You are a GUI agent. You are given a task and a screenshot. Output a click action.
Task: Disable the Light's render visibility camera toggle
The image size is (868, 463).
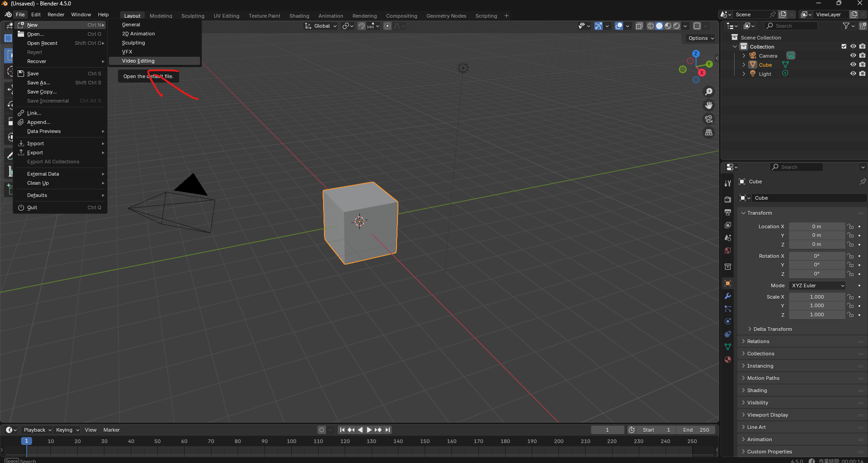click(x=863, y=74)
